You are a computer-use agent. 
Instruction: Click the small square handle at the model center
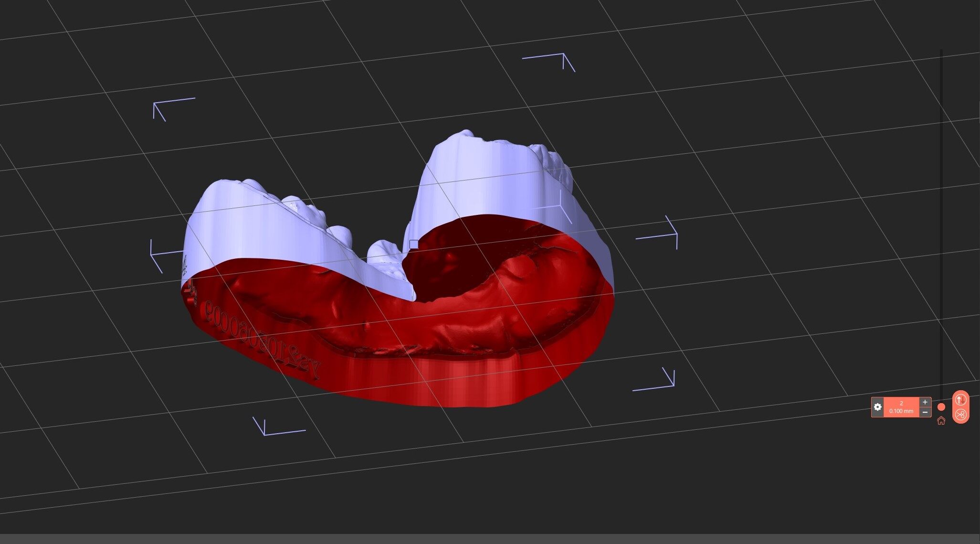tap(414, 245)
